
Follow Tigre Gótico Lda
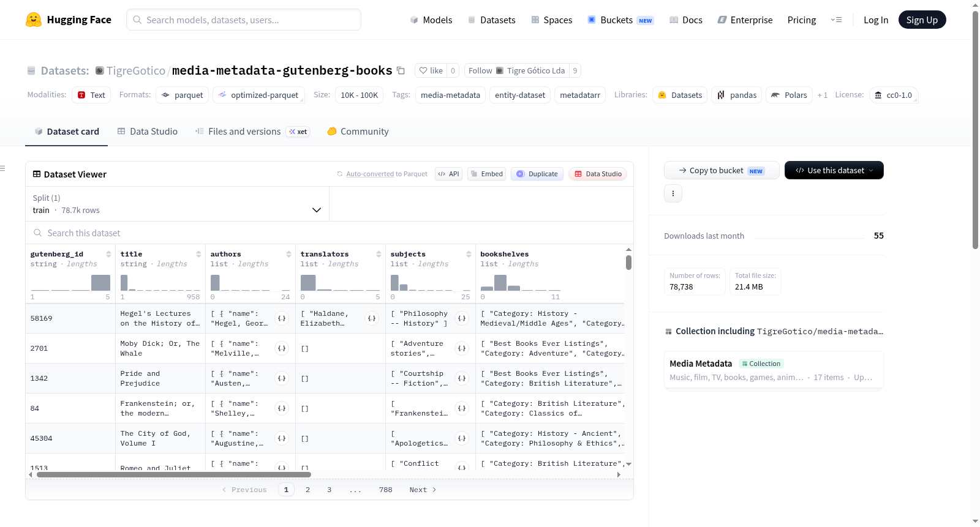pyautogui.click(x=516, y=70)
